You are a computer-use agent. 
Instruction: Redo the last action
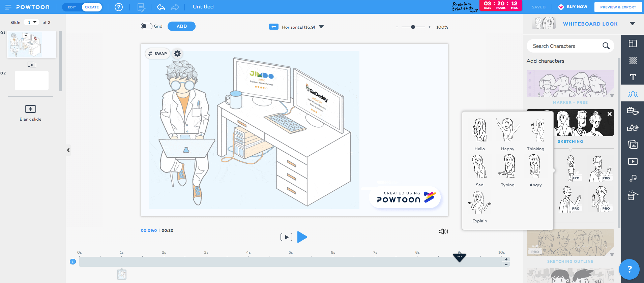175,7
